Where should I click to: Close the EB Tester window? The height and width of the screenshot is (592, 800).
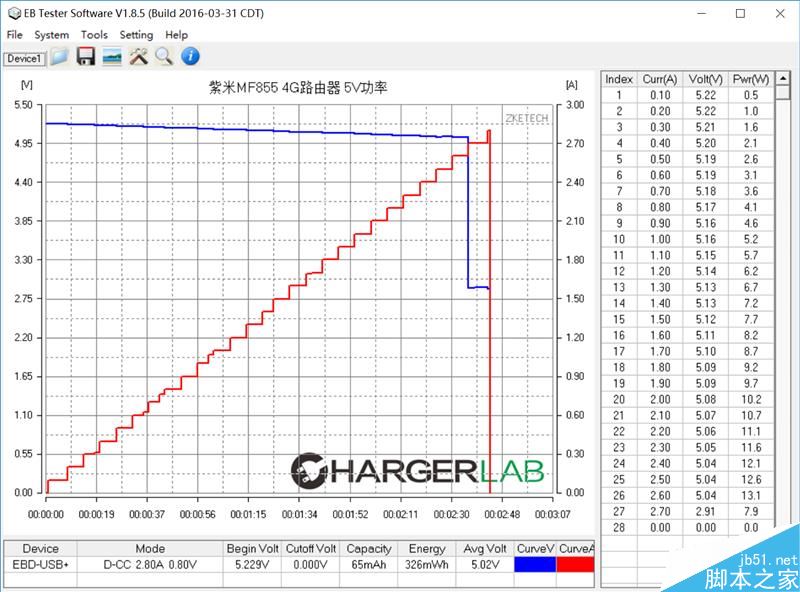coord(780,13)
